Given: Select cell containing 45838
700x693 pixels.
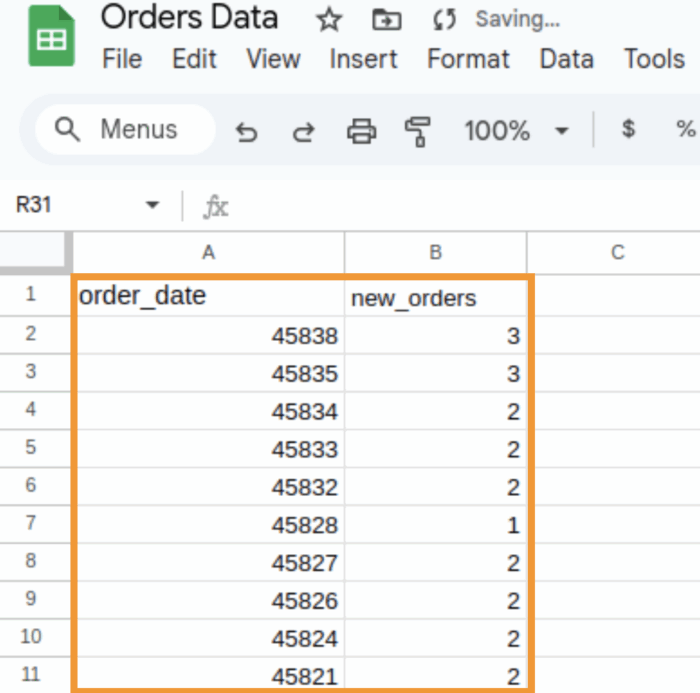Looking at the screenshot, I should pos(210,335).
